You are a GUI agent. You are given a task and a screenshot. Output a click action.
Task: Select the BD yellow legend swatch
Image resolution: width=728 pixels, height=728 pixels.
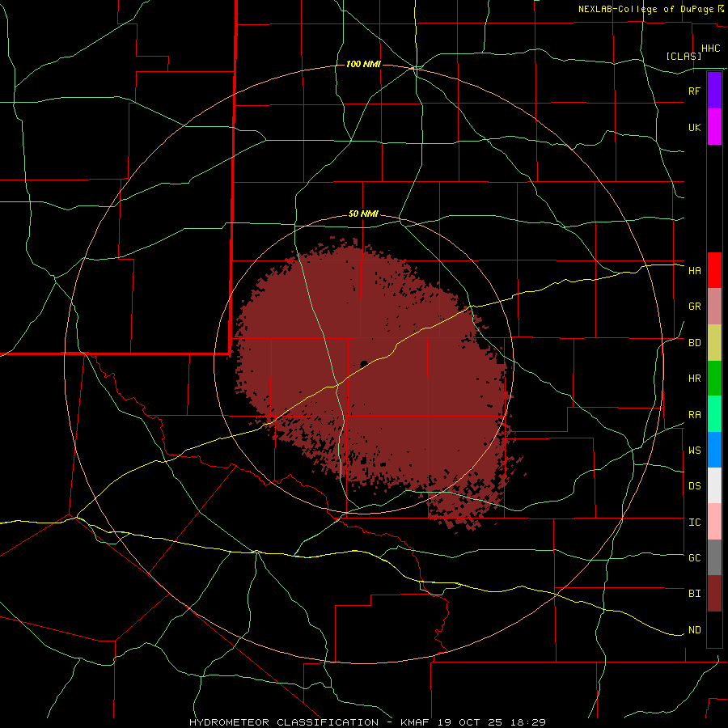click(714, 343)
